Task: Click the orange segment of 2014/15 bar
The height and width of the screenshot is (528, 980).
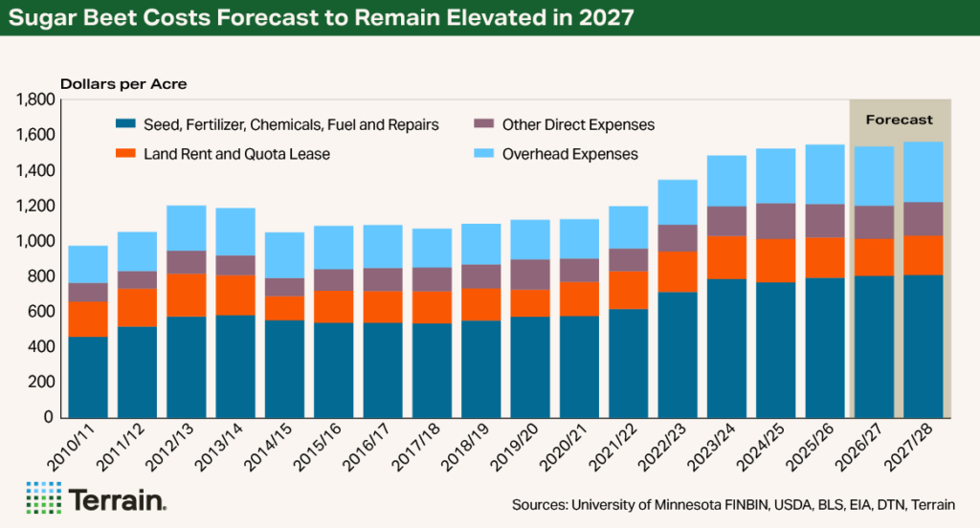Action: tap(284, 308)
